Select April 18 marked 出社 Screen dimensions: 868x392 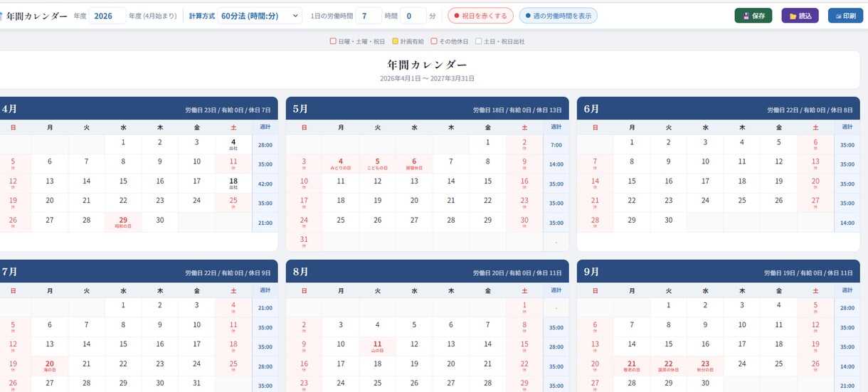point(233,184)
